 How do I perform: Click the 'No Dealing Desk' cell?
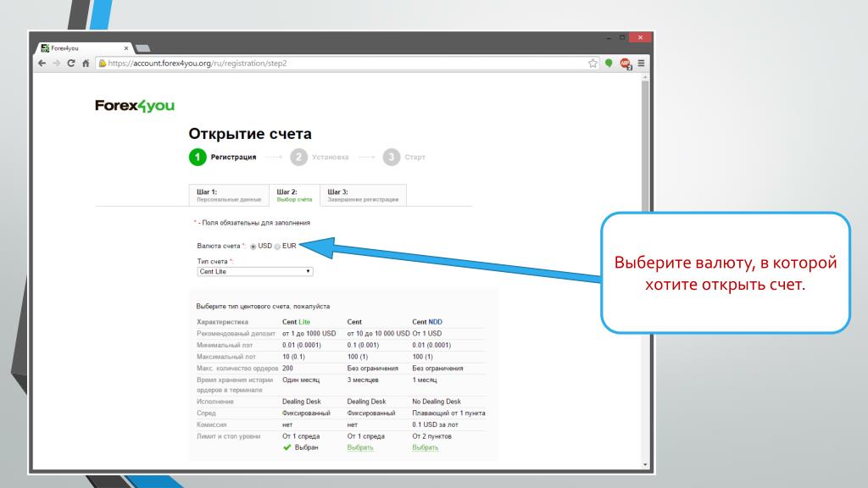437,402
